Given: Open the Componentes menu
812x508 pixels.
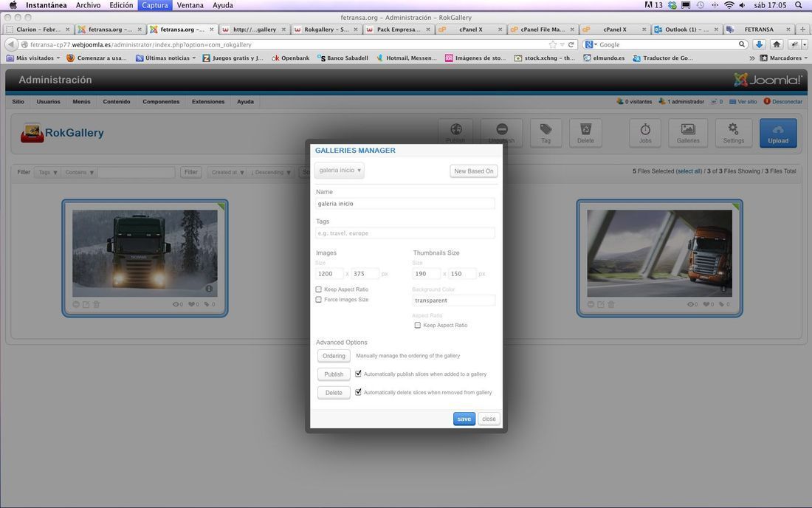Looking at the screenshot, I should [x=161, y=101].
